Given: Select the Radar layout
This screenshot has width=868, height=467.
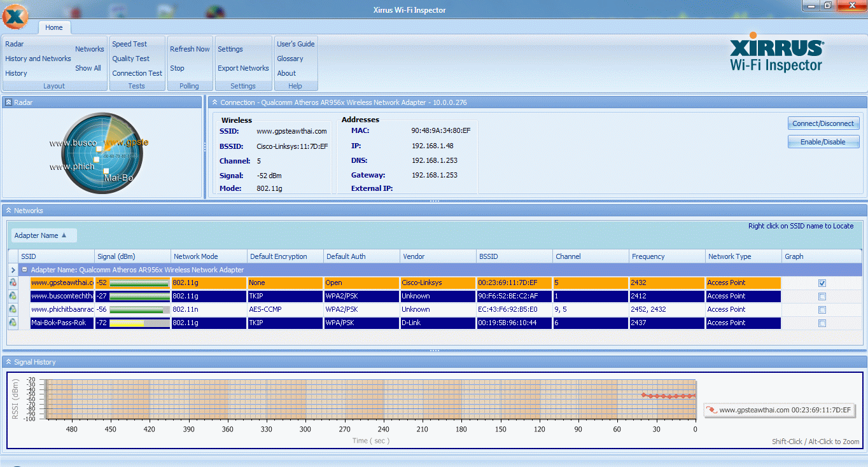Looking at the screenshot, I should click(x=15, y=44).
